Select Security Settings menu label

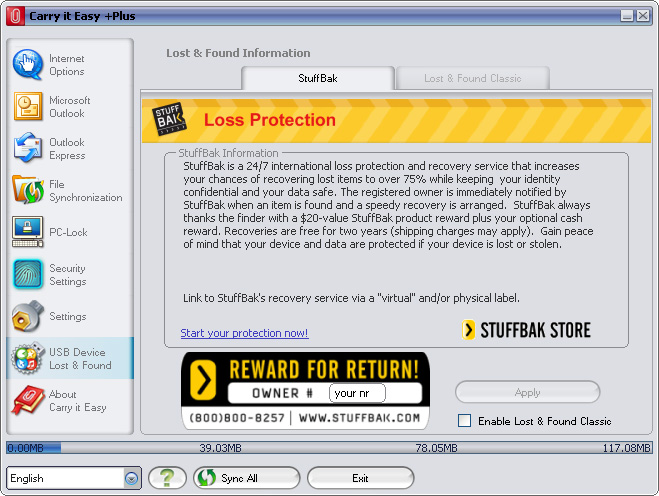coord(68,275)
